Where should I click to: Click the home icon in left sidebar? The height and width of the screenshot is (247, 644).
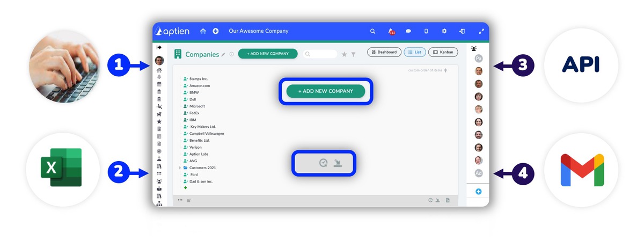click(159, 70)
